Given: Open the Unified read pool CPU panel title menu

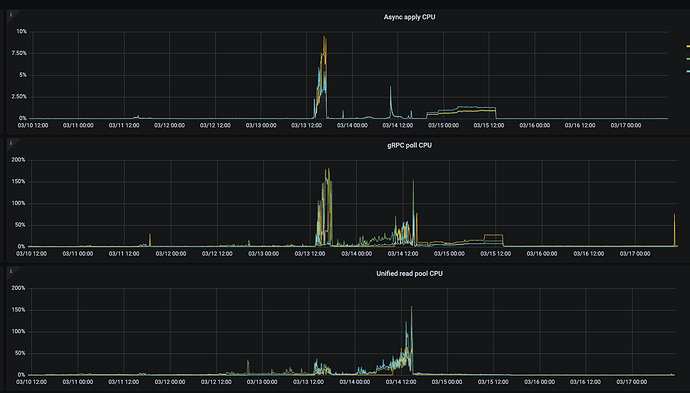Looking at the screenshot, I should point(409,273).
